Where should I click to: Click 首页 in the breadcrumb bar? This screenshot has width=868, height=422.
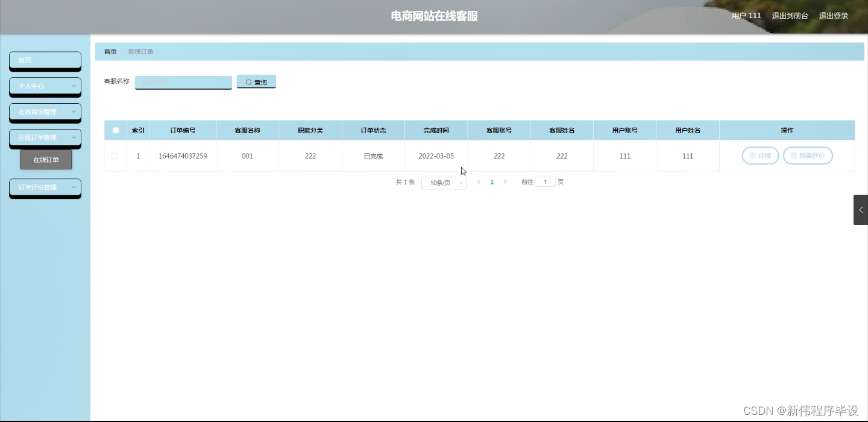(x=110, y=51)
